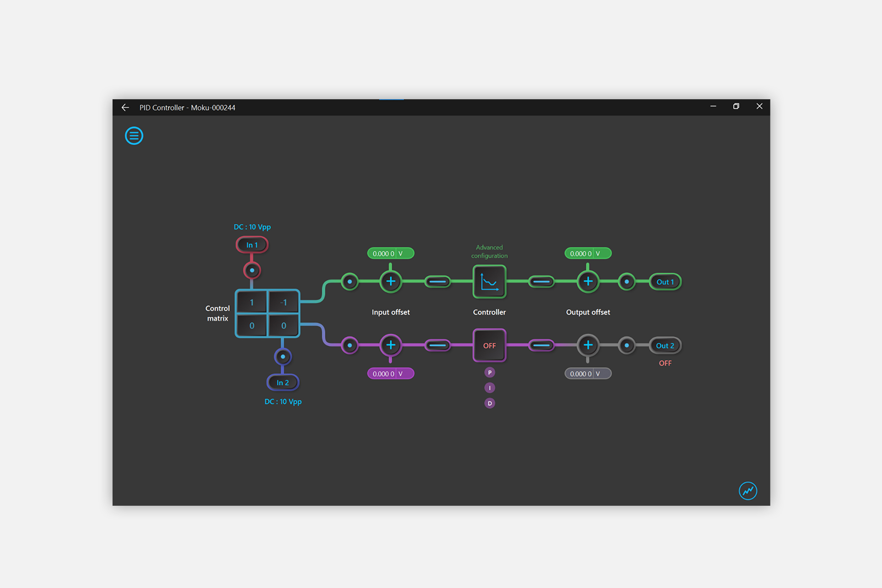Toggle the P term indicator under Channel 2 controller
Screen dimensions: 882x588
click(x=490, y=373)
